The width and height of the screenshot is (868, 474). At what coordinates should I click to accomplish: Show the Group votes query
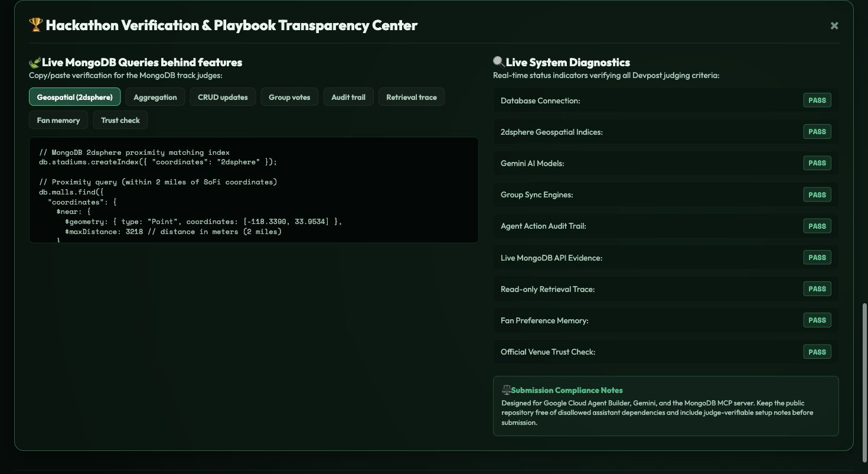[x=289, y=97]
